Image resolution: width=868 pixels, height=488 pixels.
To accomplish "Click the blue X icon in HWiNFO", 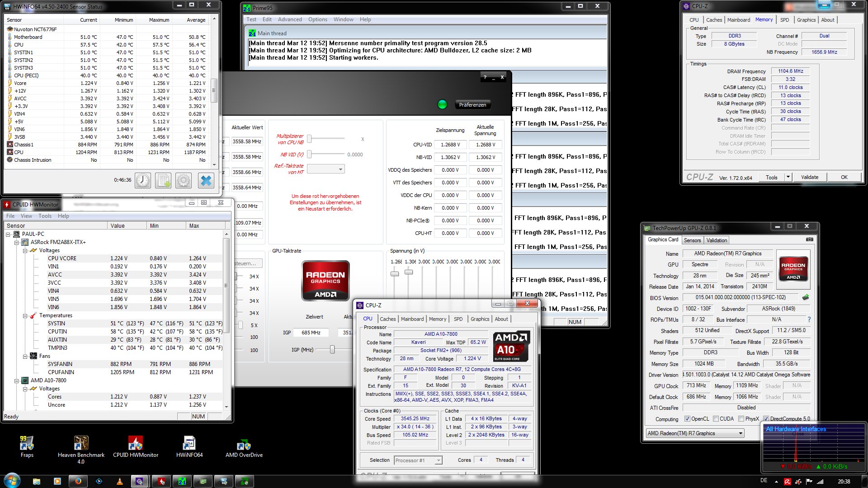I will pos(206,180).
